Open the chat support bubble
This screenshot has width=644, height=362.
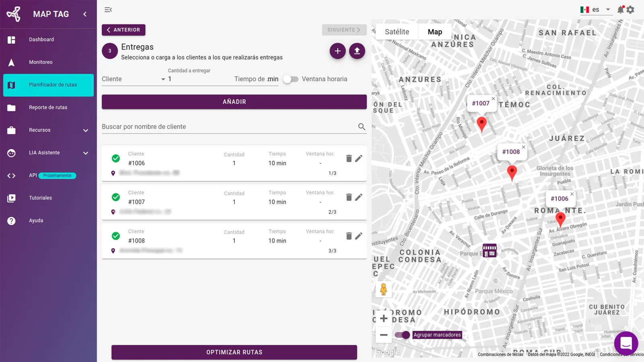[625, 343]
